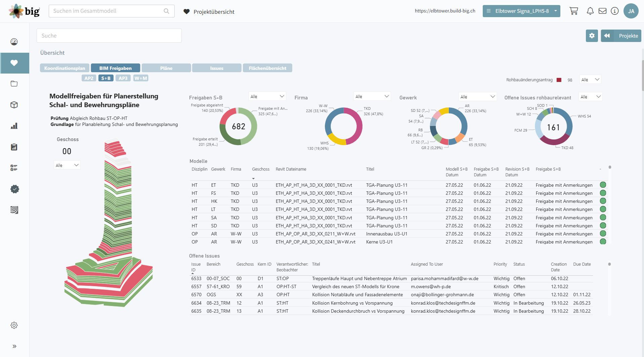
Task: Switch to the Koordinationsplan tab
Action: pos(65,68)
